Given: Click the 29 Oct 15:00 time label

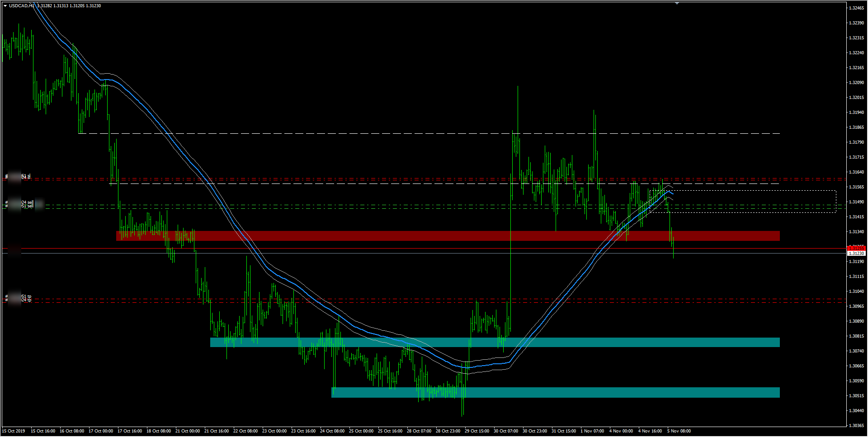Looking at the screenshot, I should pyautogui.click(x=476, y=431).
